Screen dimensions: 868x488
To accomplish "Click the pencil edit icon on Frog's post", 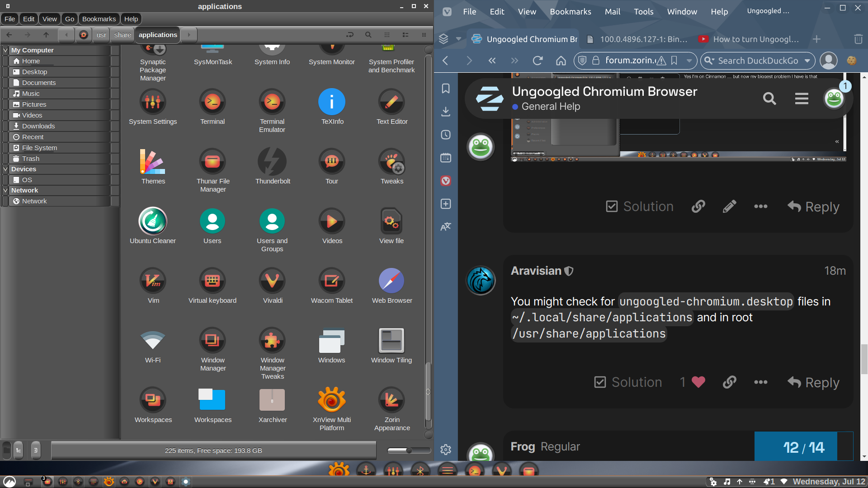I will pos(729,206).
